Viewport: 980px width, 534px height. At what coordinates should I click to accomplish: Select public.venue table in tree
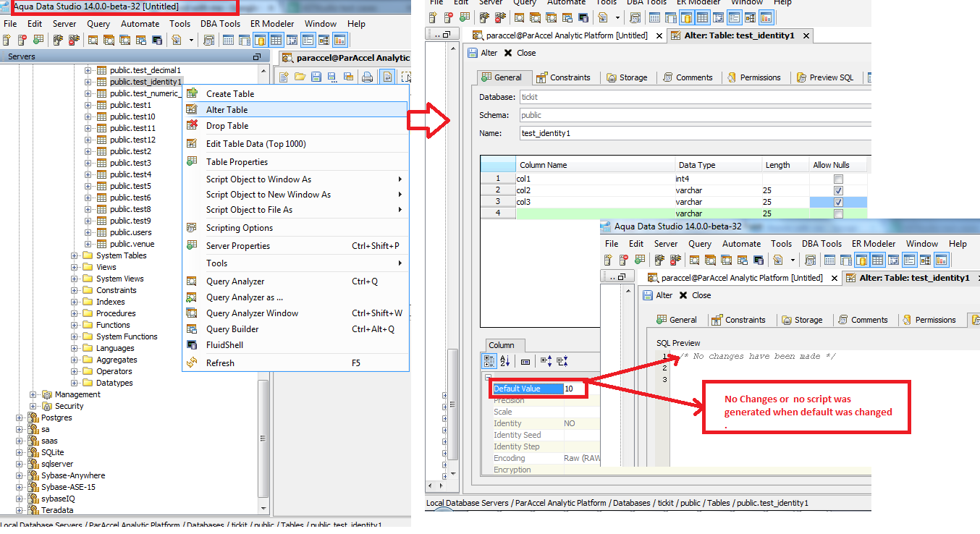[x=132, y=244]
